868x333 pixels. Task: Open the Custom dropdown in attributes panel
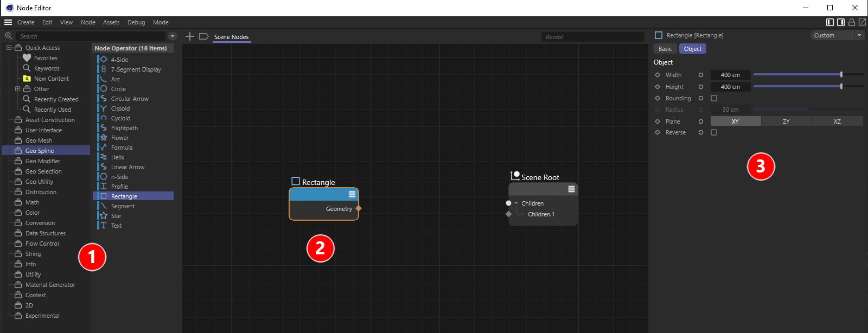coord(837,35)
